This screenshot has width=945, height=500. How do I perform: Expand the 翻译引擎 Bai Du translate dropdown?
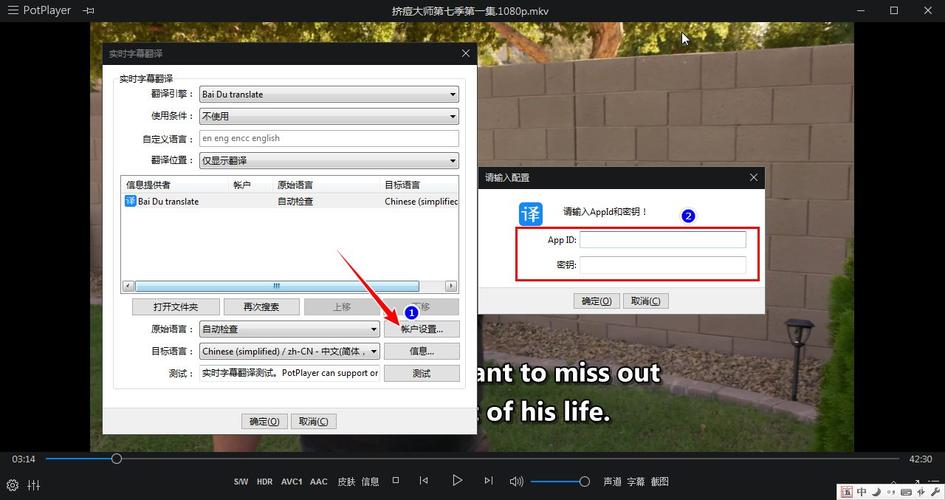click(329, 94)
